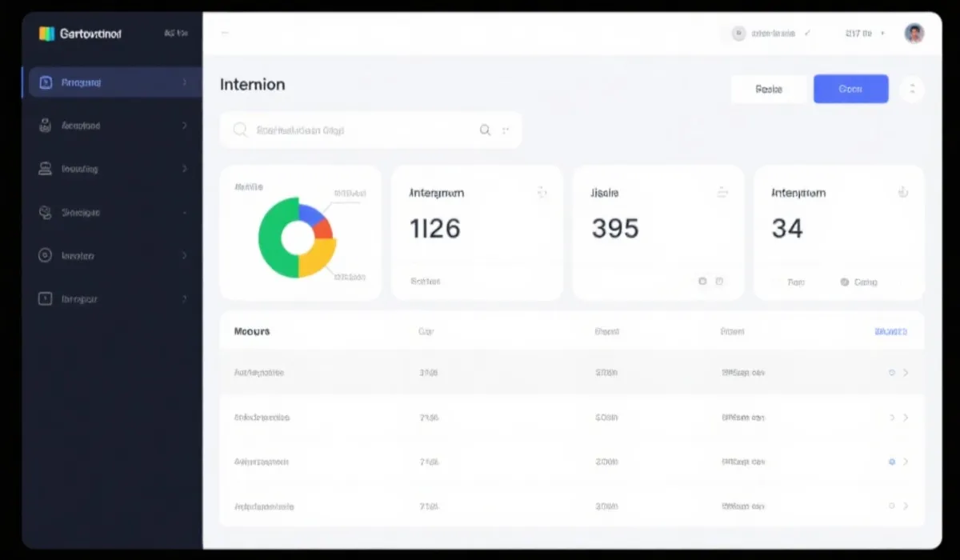Open the dropdown arrow left of the user avatar
The width and height of the screenshot is (960, 560).
(x=882, y=34)
